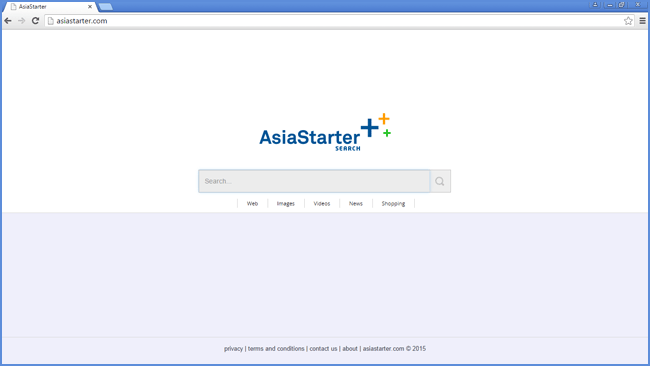Click the forward navigation arrow

tap(22, 21)
